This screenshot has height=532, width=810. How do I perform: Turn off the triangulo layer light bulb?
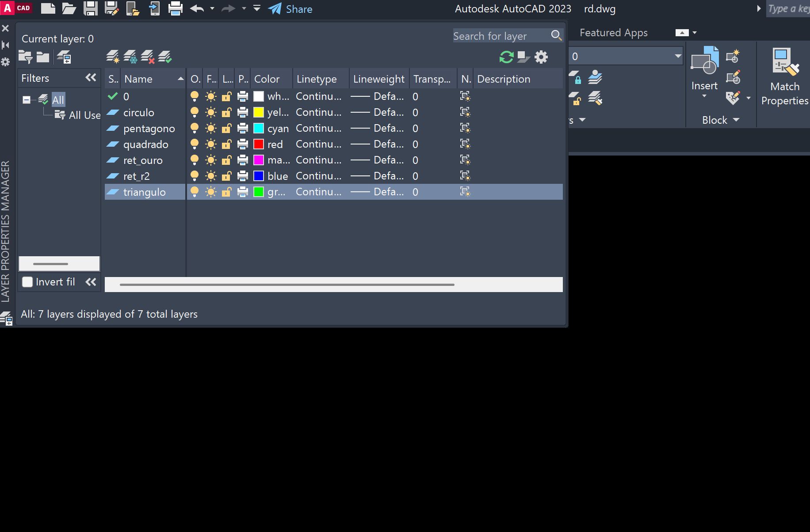tap(195, 192)
